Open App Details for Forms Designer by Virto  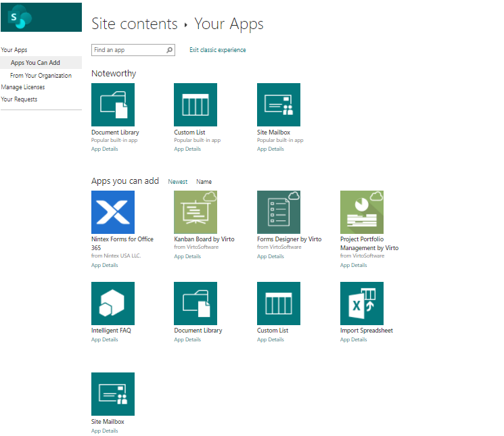pos(271,256)
